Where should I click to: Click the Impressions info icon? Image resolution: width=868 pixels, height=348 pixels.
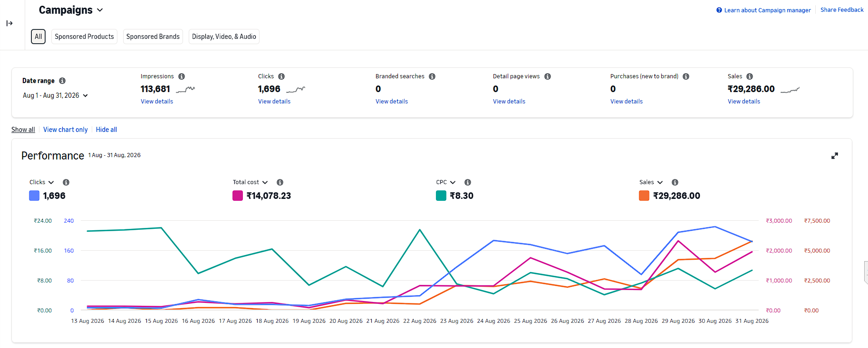pyautogui.click(x=182, y=76)
